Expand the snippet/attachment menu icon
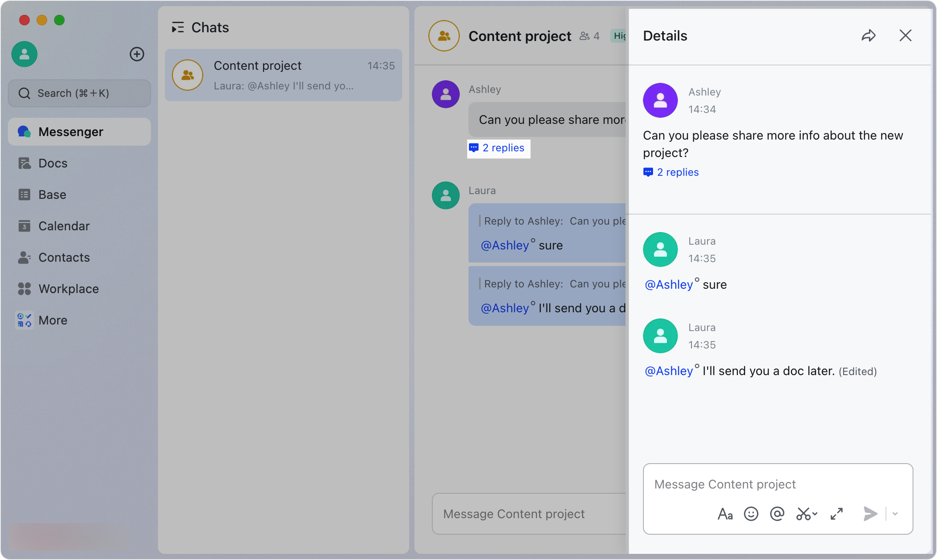The width and height of the screenshot is (937, 560). pos(807,513)
